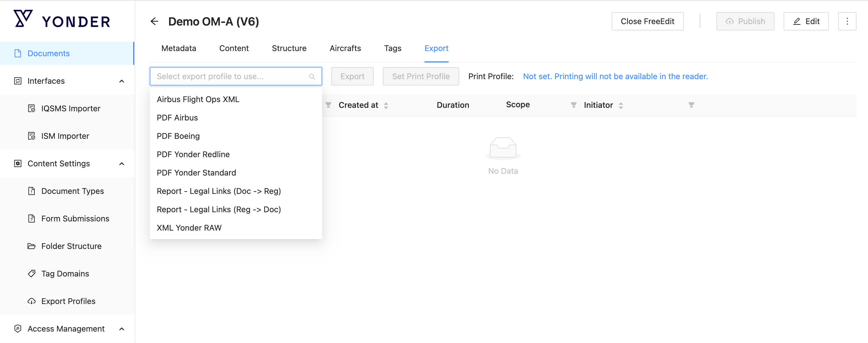
Task: Choose XML Yonder RAW from the list
Action: (x=189, y=228)
